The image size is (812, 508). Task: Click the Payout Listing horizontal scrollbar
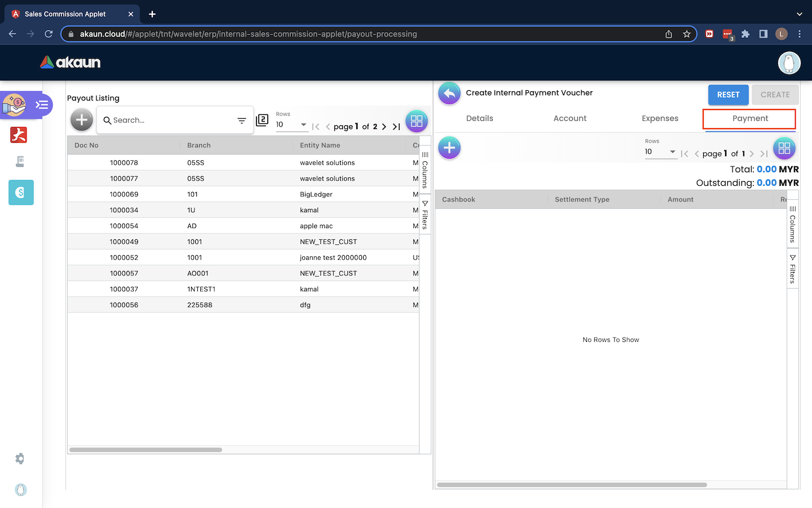pos(145,450)
